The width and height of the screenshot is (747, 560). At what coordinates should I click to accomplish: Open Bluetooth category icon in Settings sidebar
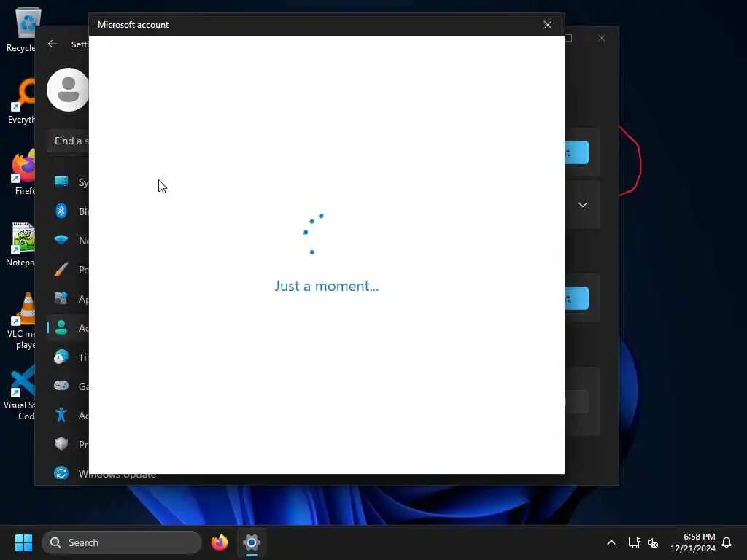[x=61, y=211]
